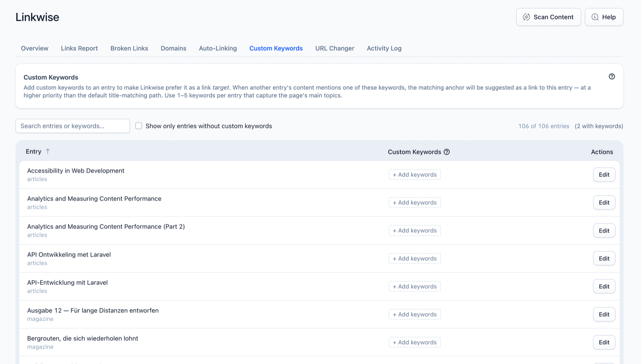
Task: Select entry title API Ontwikkeling met Laravel
Action: [x=69, y=255]
